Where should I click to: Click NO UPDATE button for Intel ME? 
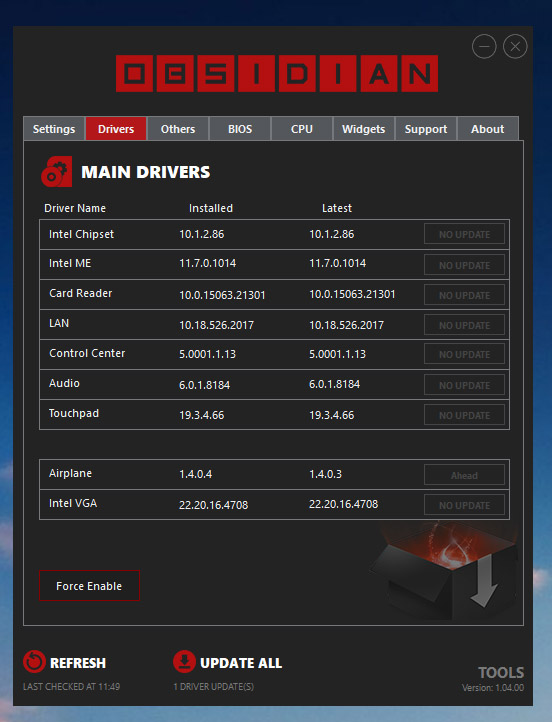464,265
